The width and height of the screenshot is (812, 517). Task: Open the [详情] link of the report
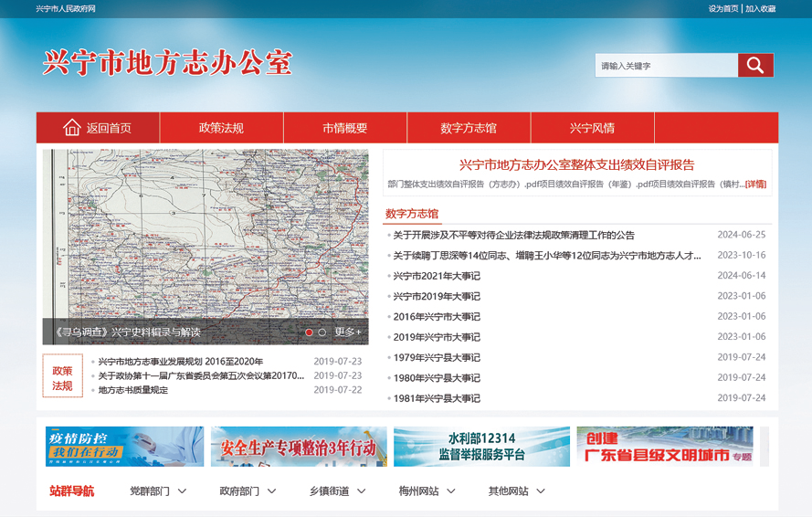(x=755, y=184)
